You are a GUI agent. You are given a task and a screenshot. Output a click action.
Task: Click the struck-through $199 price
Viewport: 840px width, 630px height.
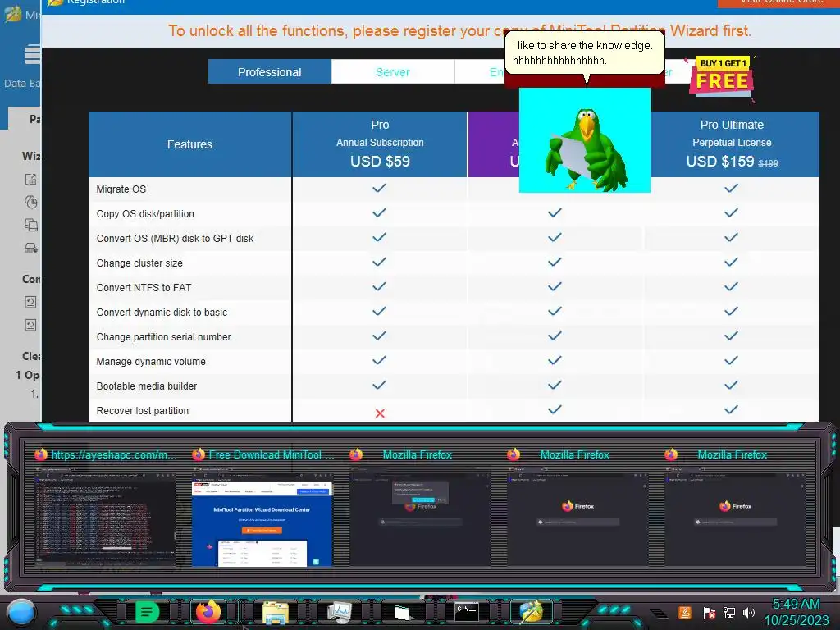(768, 163)
